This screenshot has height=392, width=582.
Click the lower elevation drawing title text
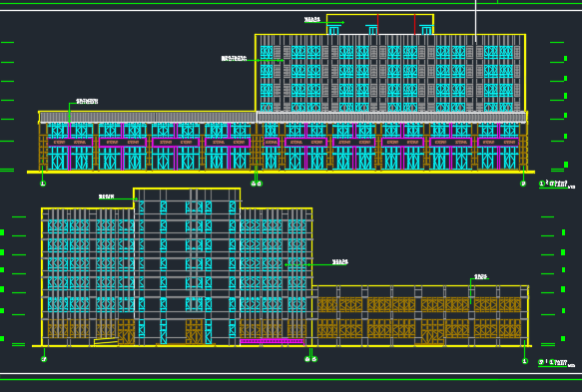[x=553, y=362]
